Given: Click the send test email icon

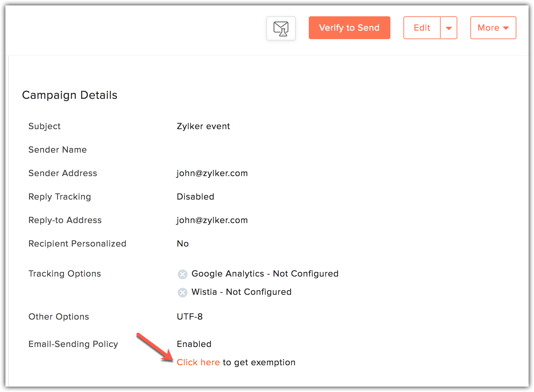Looking at the screenshot, I should pos(281,28).
